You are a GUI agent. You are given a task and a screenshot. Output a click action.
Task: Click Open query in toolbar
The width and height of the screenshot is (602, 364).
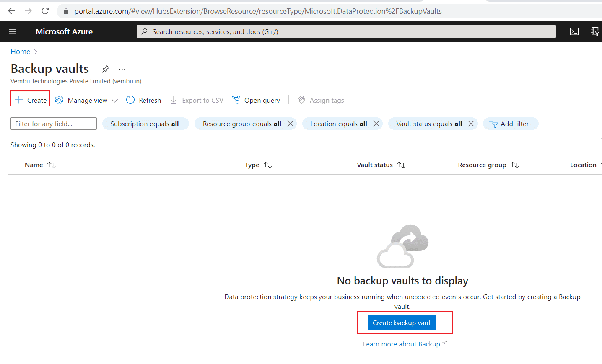tap(256, 100)
